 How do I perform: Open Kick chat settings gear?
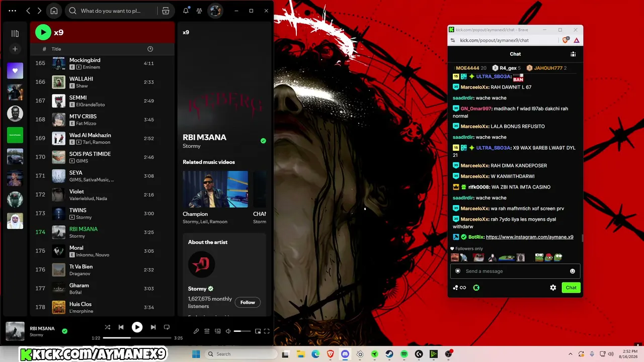coord(553,288)
